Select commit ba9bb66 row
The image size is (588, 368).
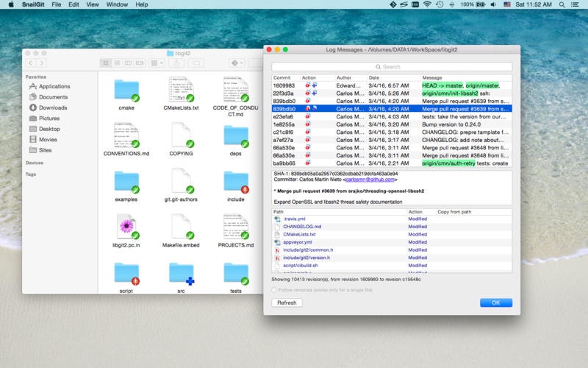click(x=392, y=163)
